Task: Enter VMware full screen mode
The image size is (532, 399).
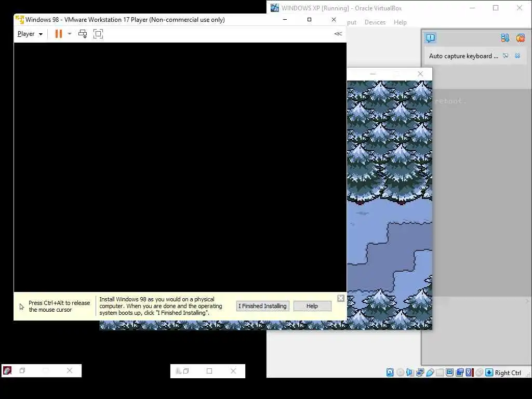Action: 98,34
